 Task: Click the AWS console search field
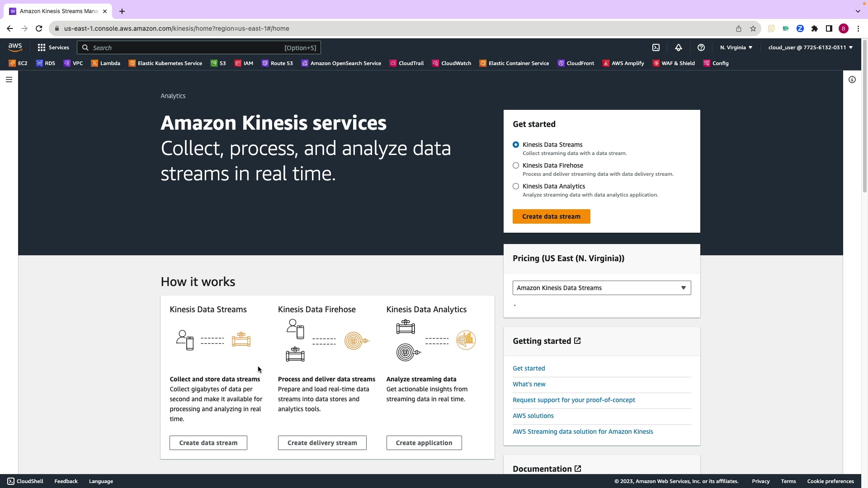click(x=190, y=47)
